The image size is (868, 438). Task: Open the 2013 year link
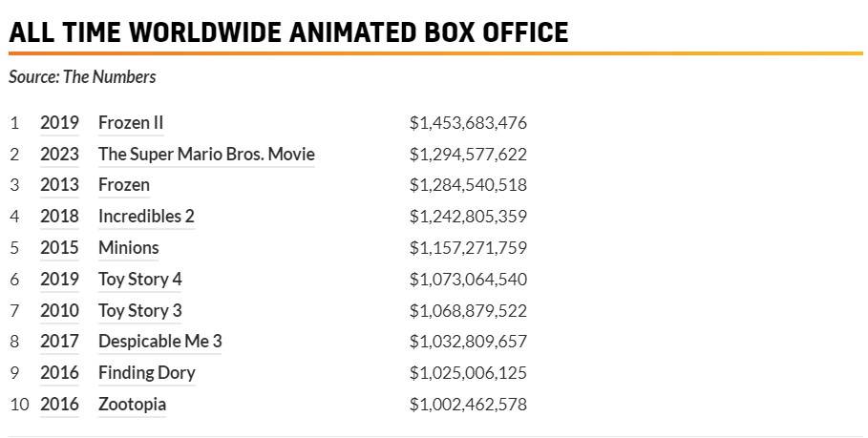pyautogui.click(x=59, y=185)
